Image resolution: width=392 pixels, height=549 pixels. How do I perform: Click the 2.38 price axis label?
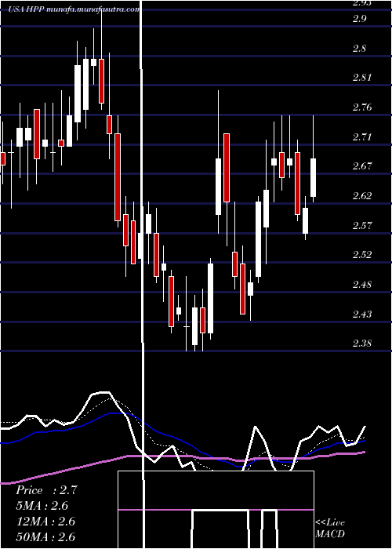(x=362, y=344)
